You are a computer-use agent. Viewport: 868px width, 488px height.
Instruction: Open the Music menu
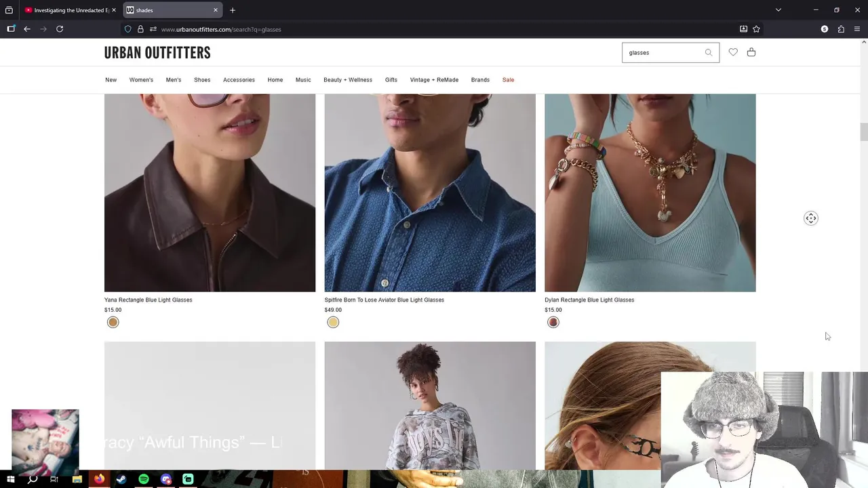[303, 80]
